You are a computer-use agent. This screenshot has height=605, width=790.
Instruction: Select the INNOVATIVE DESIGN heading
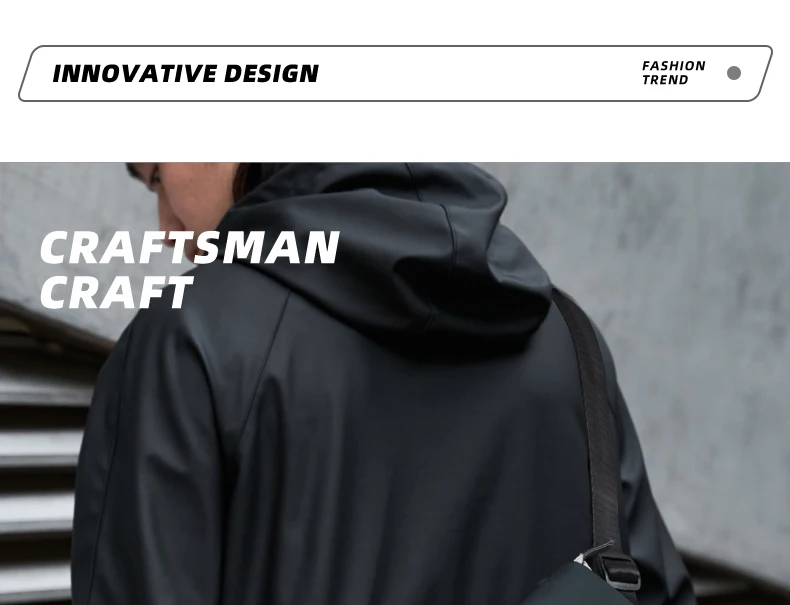coord(185,74)
